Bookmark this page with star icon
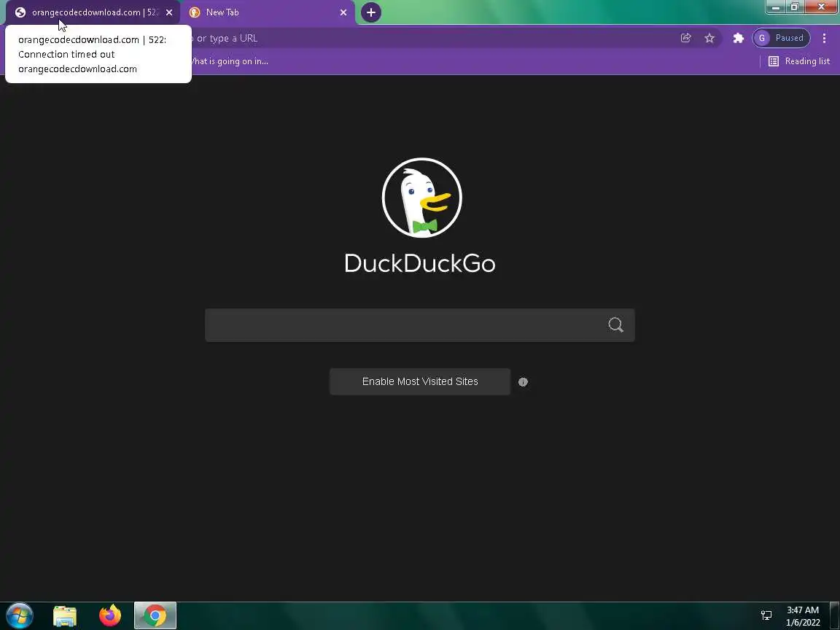This screenshot has height=630, width=840. [709, 38]
